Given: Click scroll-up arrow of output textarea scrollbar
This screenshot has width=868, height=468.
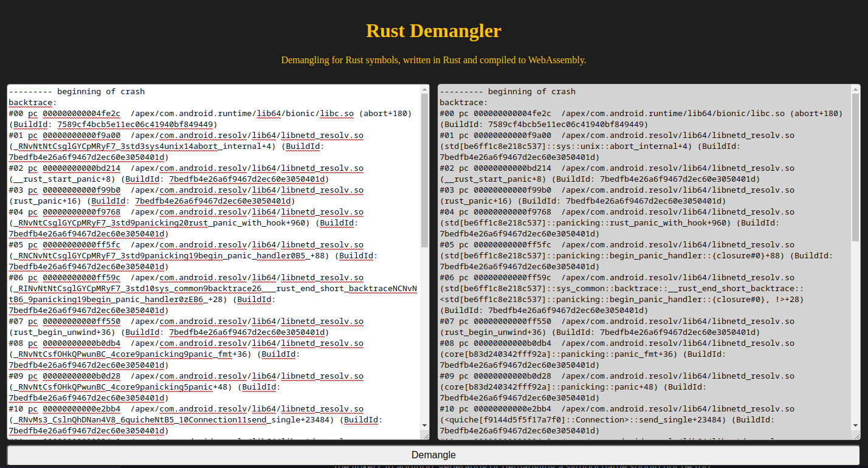Looking at the screenshot, I should coord(856,89).
